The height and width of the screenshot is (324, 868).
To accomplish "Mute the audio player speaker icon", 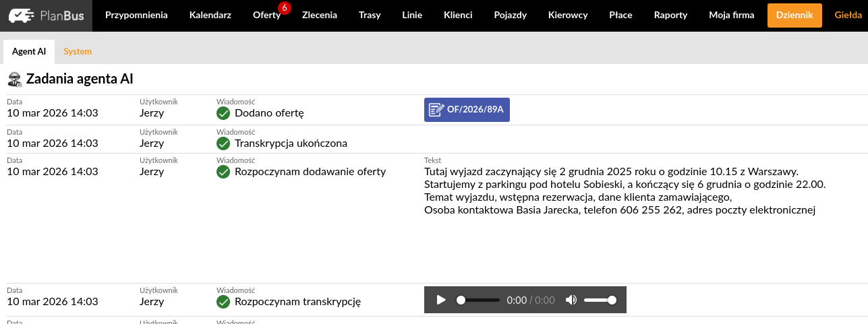I will (571, 300).
